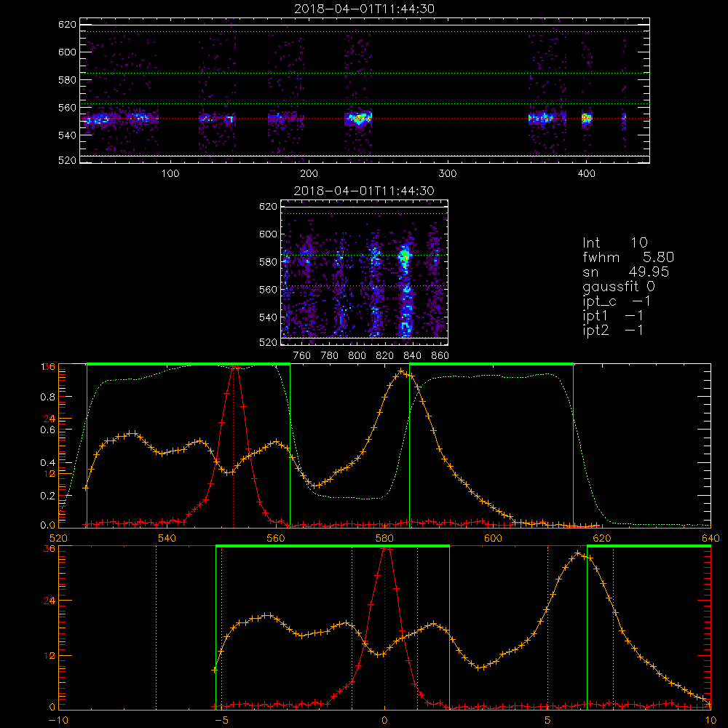Select the 'Int 10' readout line
Image resolution: width=728 pixels, height=728 pixels.
tap(614, 242)
